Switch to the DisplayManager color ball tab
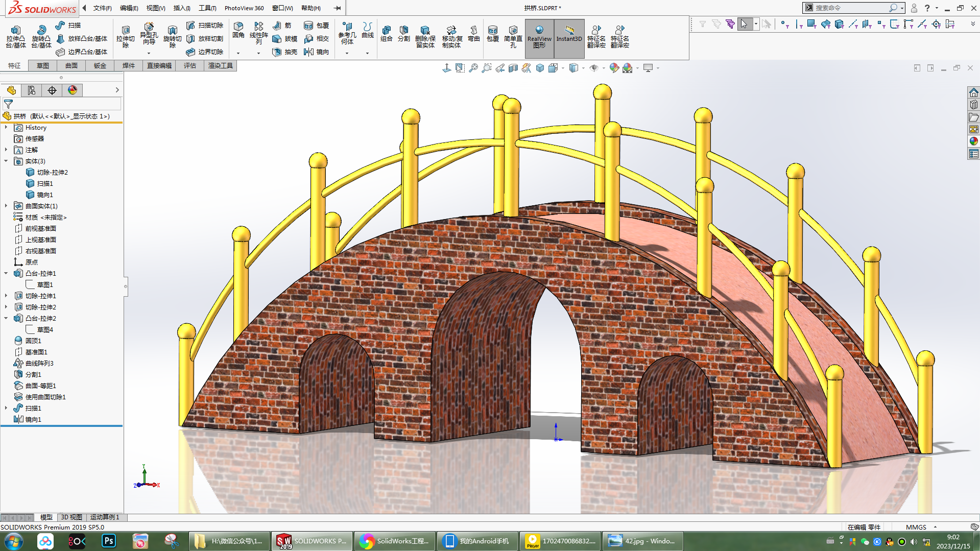 [x=73, y=90]
